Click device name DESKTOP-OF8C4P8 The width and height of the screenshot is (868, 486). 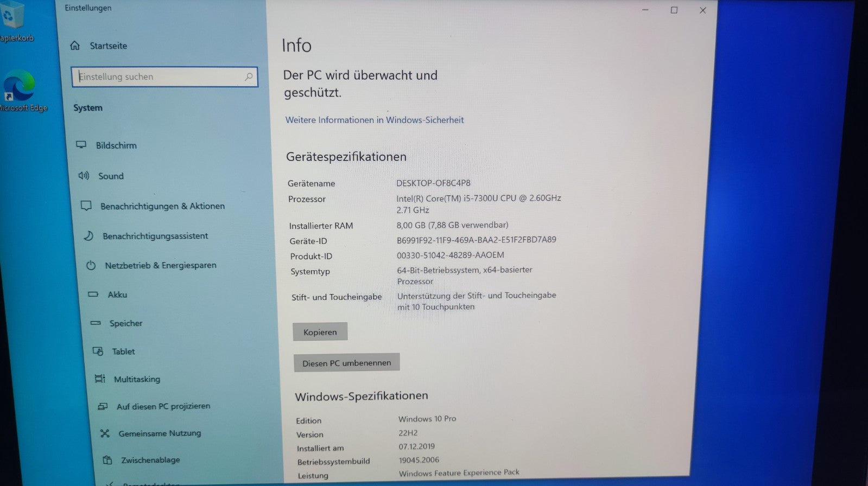(x=433, y=183)
